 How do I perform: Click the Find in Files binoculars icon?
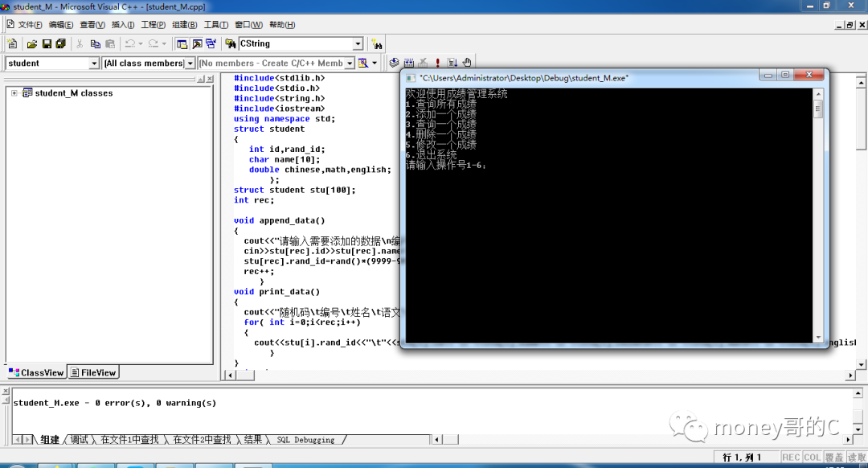point(231,43)
